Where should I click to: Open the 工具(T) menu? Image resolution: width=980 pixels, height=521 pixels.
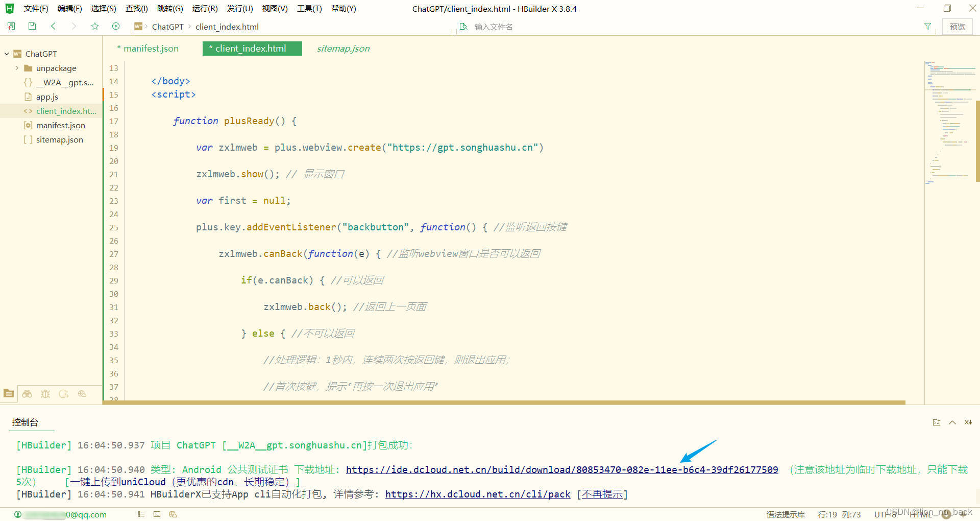click(x=309, y=9)
